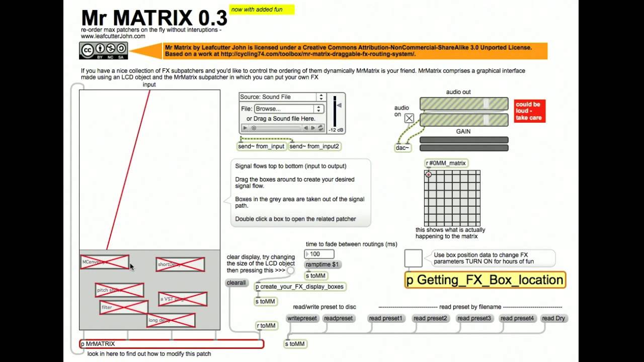Screen dimensions: 644x362
Task: Click the -12 dB level readout
Action: [336, 130]
